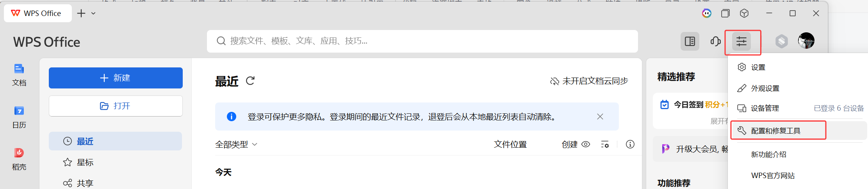Open the 文档 sidebar icon
This screenshot has height=189, width=868.
[19, 75]
